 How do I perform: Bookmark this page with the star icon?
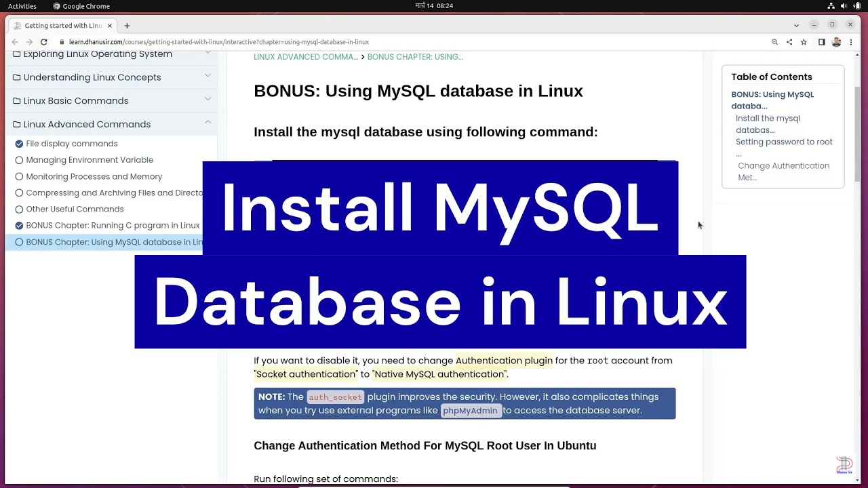804,42
